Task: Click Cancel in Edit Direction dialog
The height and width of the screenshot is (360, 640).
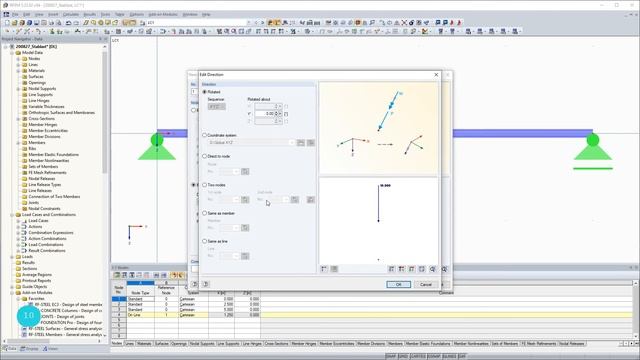Action: [426, 284]
